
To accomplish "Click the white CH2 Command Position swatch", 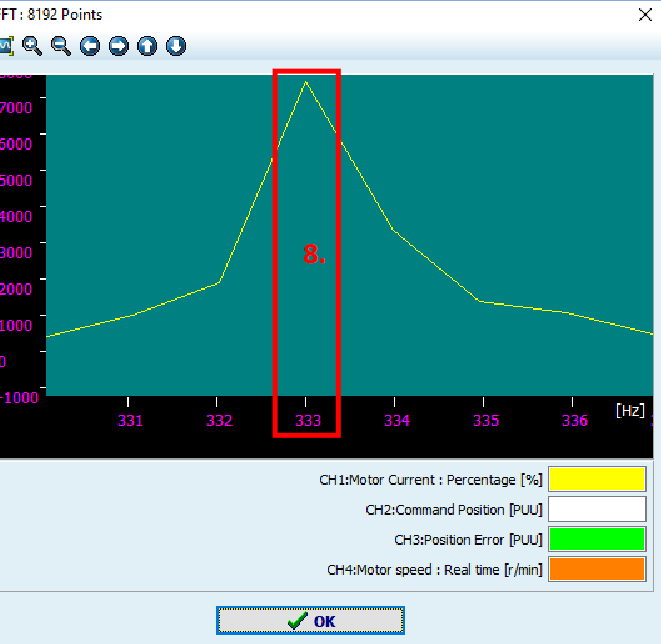I will 596,510.
